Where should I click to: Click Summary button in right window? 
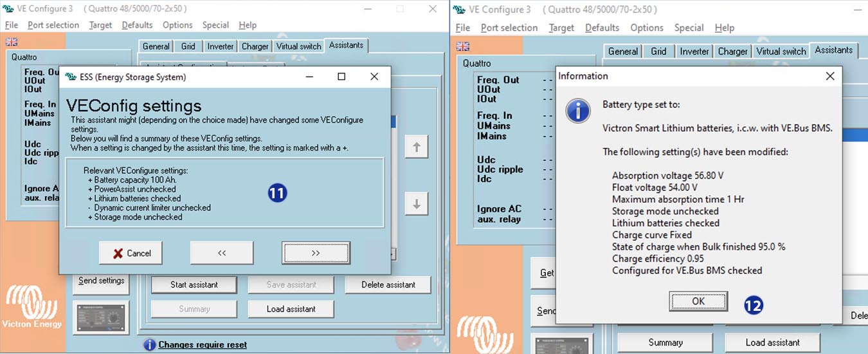click(665, 342)
